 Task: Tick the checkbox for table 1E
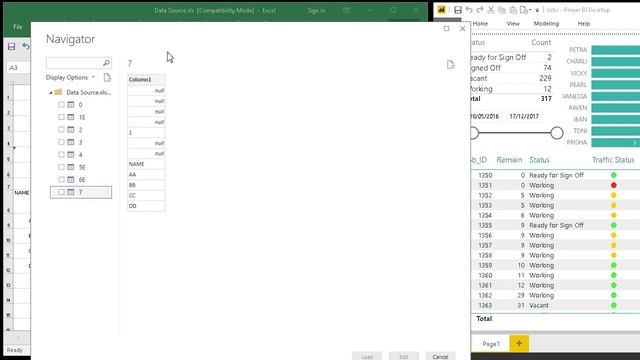point(61,117)
